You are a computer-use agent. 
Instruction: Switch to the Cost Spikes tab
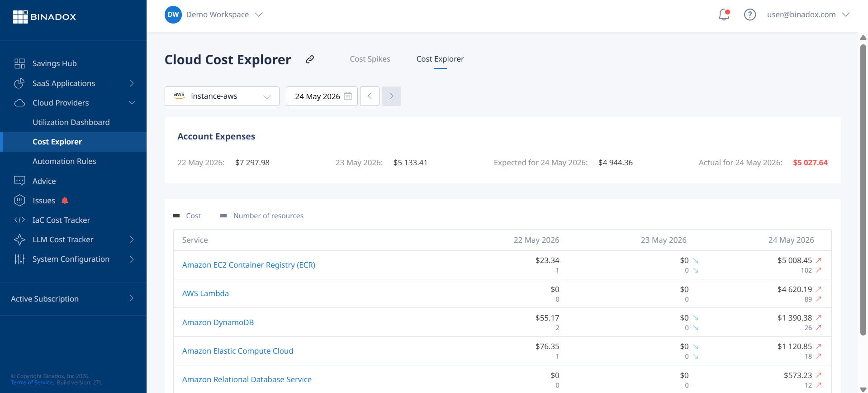tap(370, 59)
